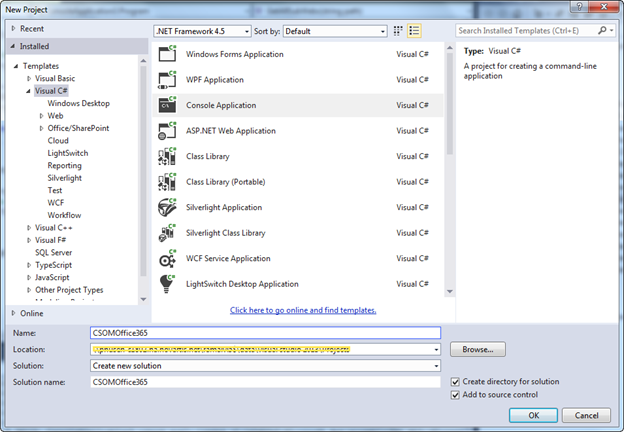This screenshot has width=624, height=432.
Task: Toggle Create directory for solution checkbox
Action: (455, 382)
